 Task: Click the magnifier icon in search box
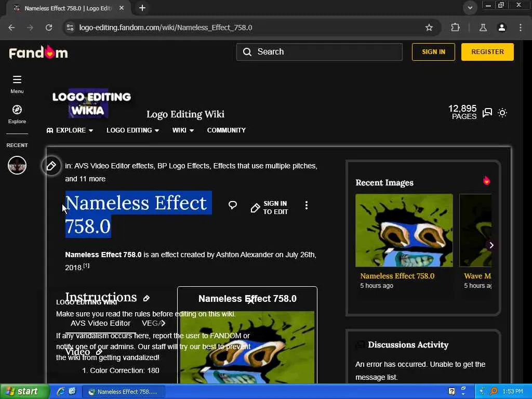click(x=247, y=52)
